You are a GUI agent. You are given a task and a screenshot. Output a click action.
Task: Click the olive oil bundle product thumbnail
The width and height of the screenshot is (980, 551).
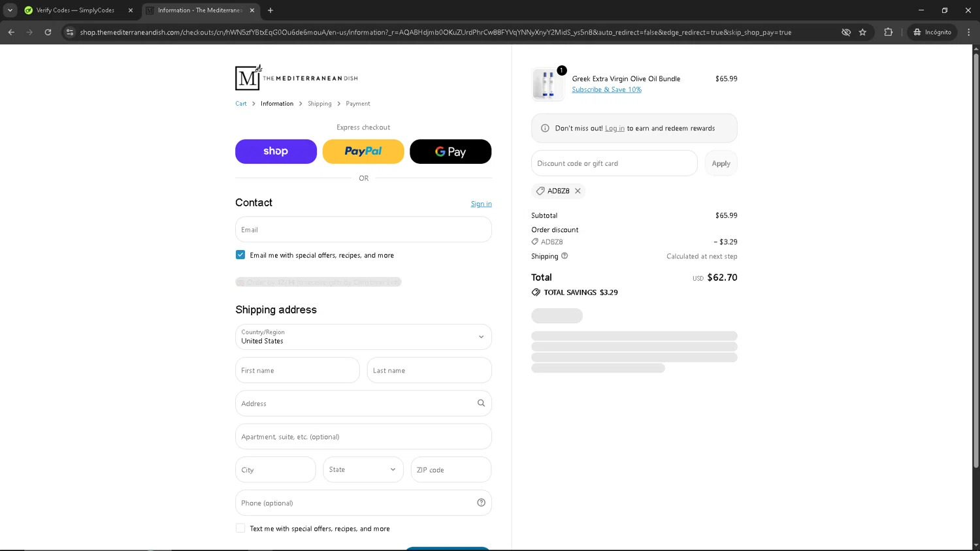click(x=547, y=84)
